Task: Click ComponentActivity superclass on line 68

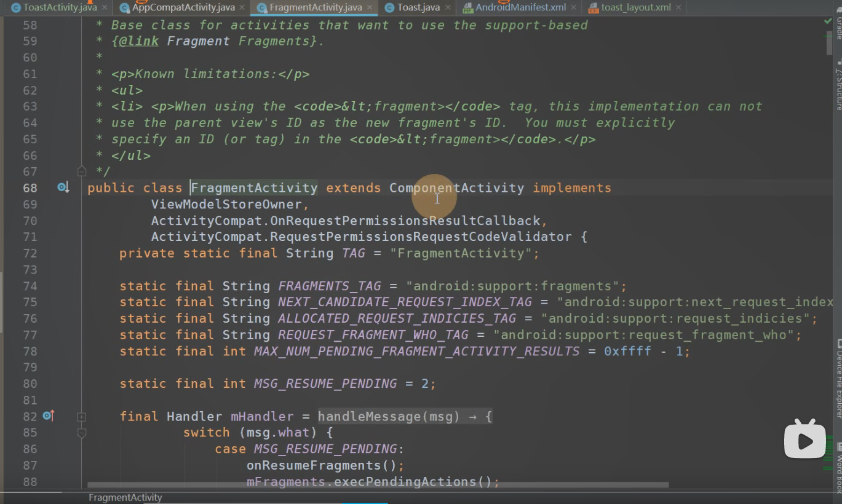Action: tap(457, 188)
